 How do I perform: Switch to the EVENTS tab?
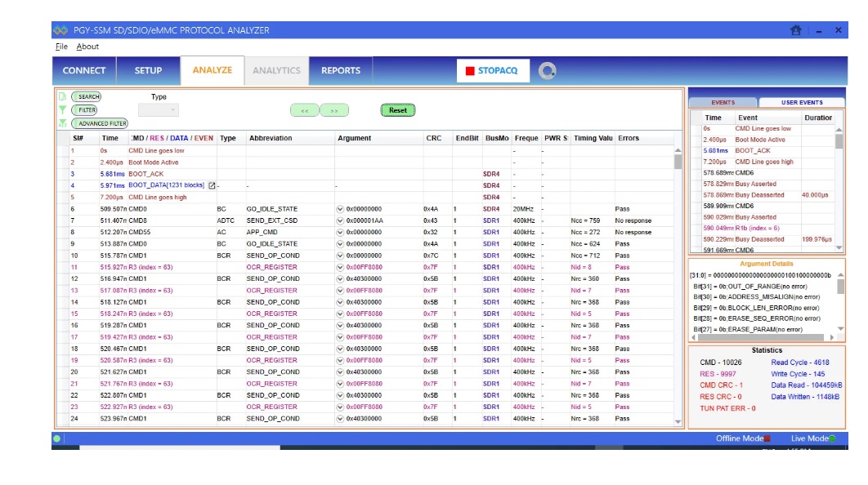[723, 102]
